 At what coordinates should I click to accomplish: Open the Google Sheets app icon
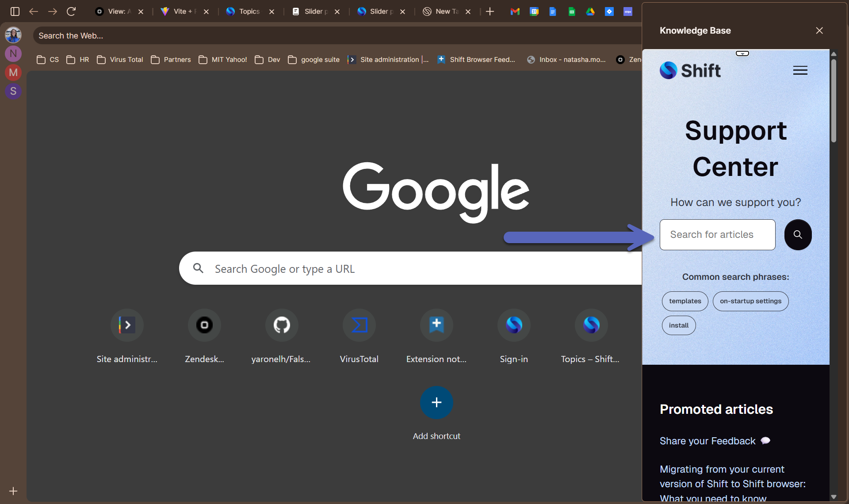point(572,11)
